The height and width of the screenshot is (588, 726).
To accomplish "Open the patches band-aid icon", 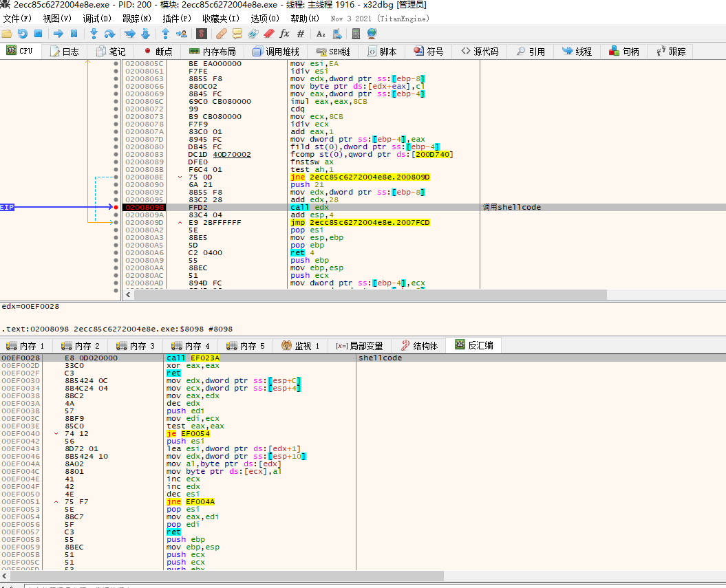I will coord(222,34).
